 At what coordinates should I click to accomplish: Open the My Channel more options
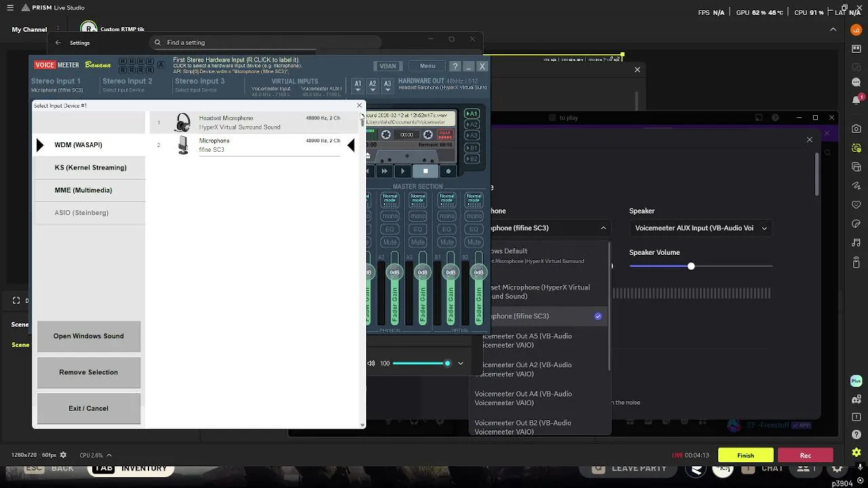[58, 30]
